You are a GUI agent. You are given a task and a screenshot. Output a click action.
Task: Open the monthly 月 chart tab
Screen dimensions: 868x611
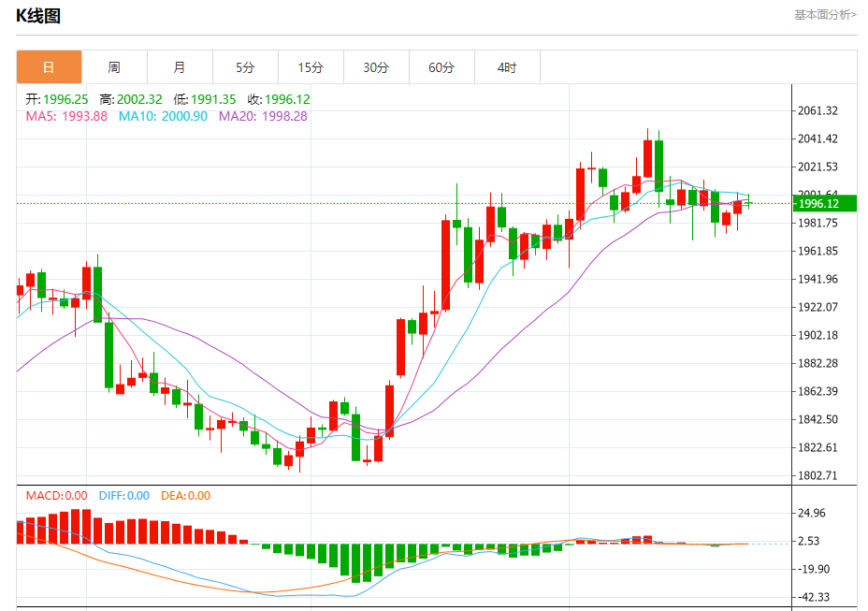click(x=180, y=67)
